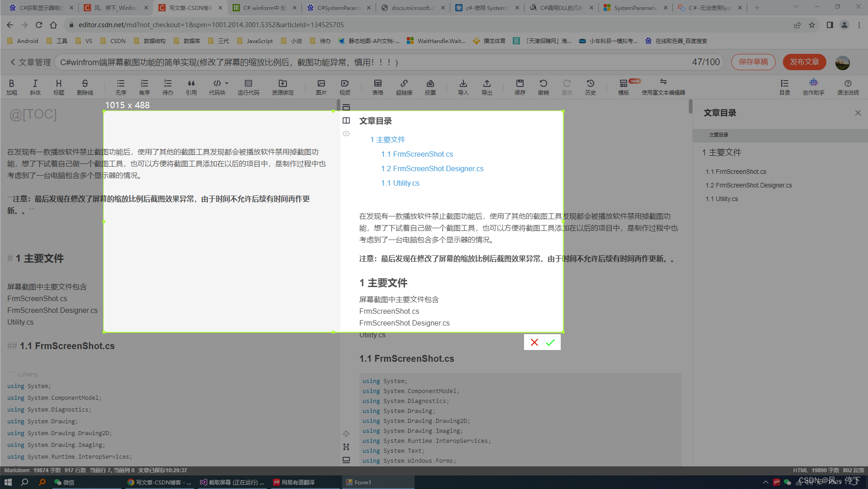
Task: Apply bold formatting with 加粗 button
Action: (12, 87)
